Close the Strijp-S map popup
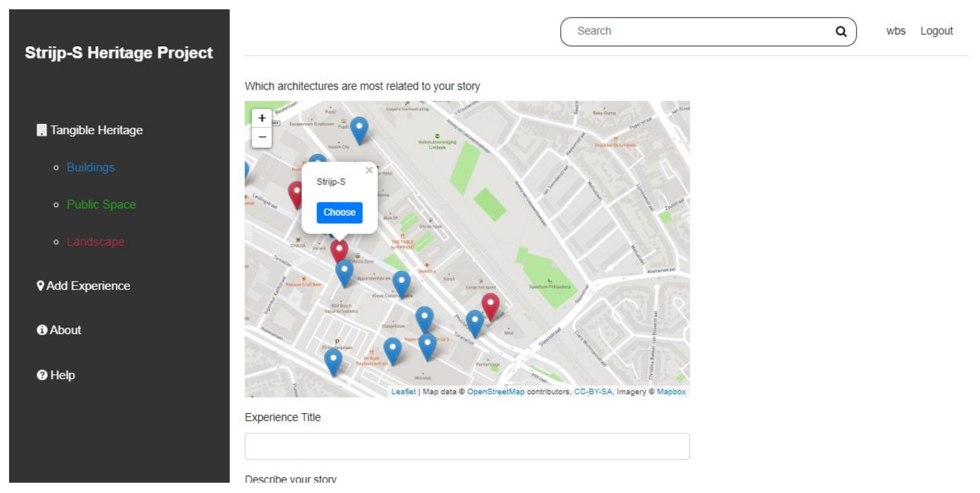This screenshot has height=493, width=980. pos(369,170)
